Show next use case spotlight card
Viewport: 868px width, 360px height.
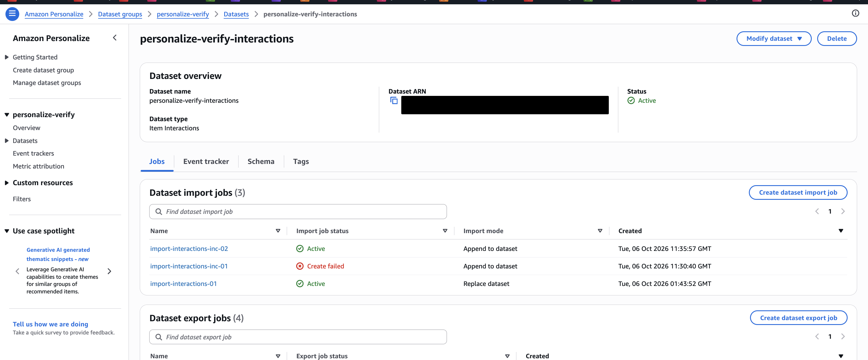point(109,271)
